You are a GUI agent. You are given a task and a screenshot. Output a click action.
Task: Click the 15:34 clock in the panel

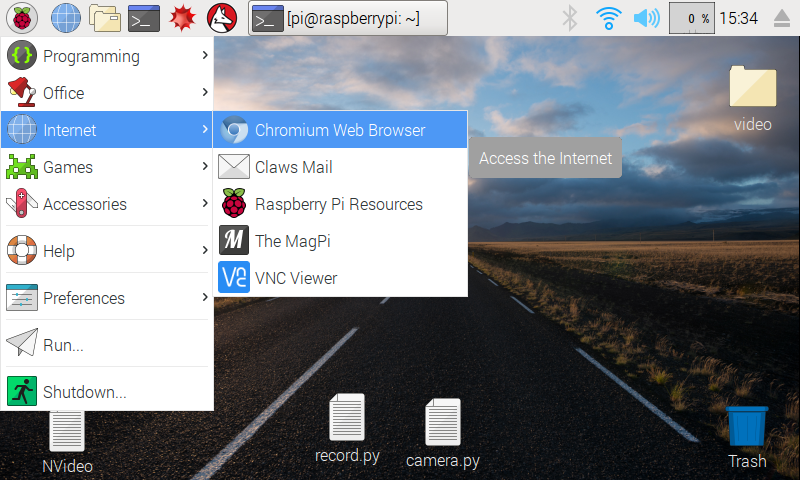738,18
